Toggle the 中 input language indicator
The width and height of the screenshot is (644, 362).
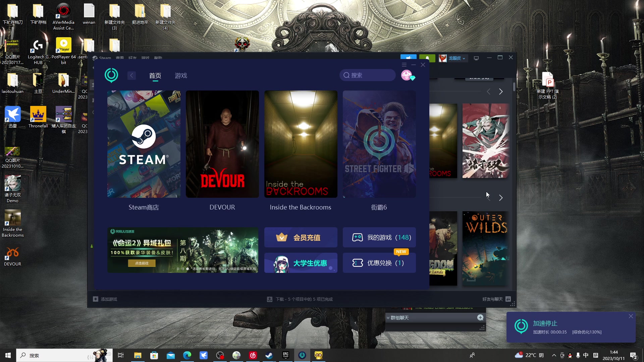pyautogui.click(x=586, y=355)
